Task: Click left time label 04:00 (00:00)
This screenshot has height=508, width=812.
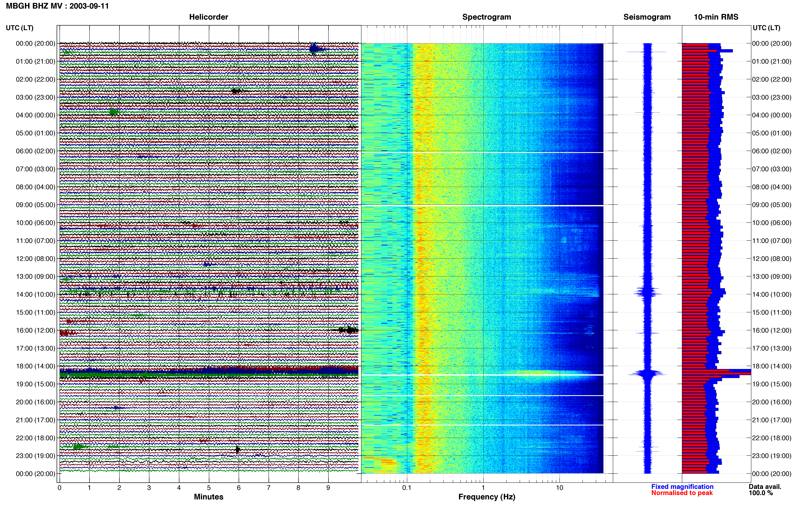Action: tap(36, 115)
